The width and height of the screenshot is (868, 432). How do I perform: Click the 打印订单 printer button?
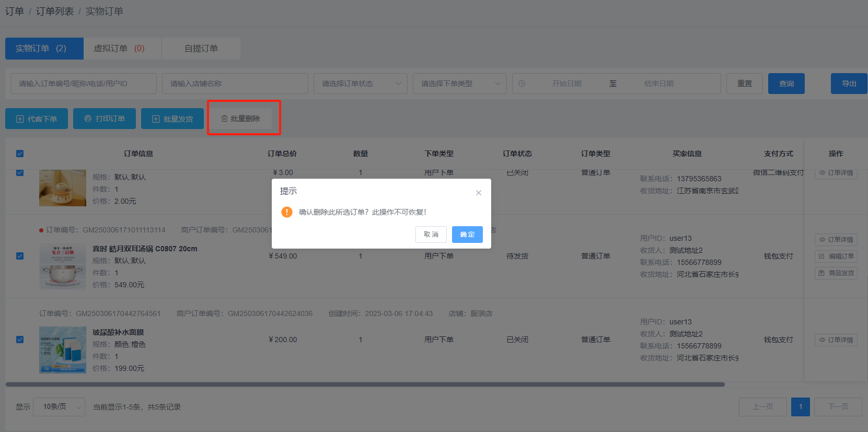click(105, 119)
